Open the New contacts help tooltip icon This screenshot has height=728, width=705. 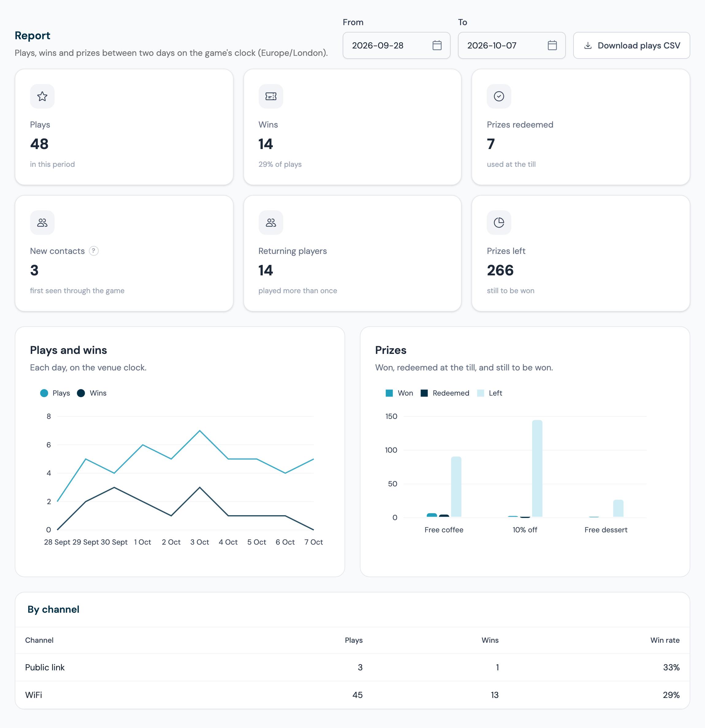click(x=94, y=251)
